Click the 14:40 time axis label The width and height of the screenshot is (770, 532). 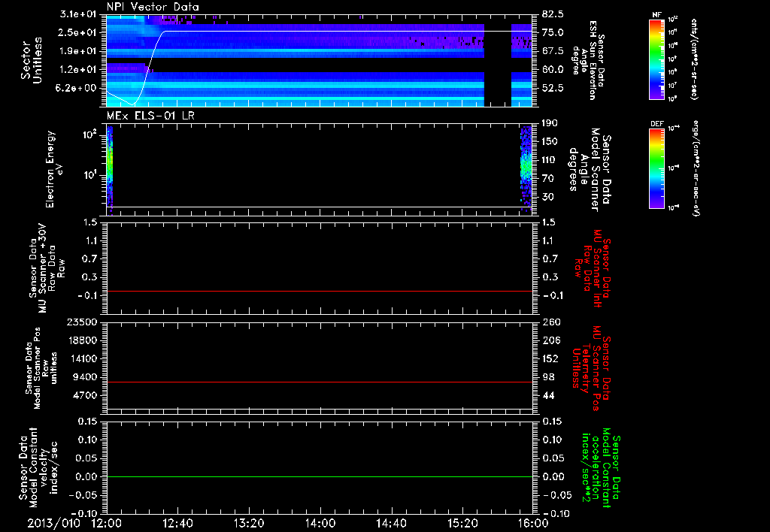(x=391, y=523)
